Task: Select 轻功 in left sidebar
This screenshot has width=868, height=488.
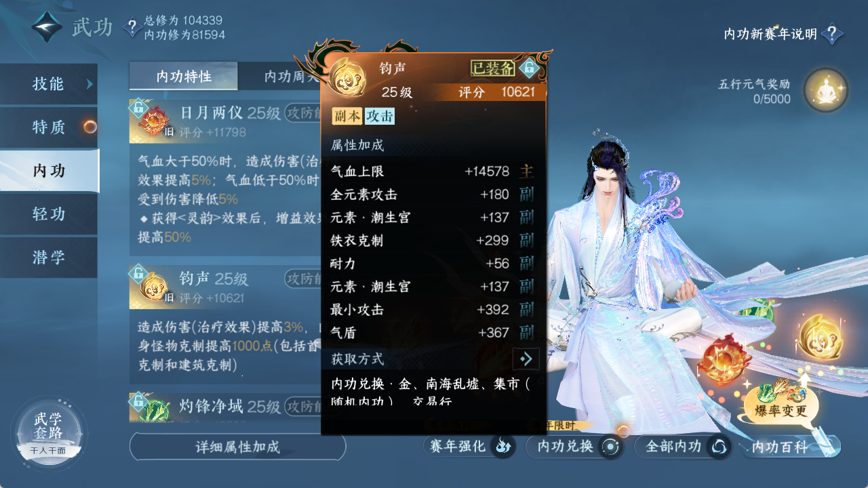Action: 49,214
